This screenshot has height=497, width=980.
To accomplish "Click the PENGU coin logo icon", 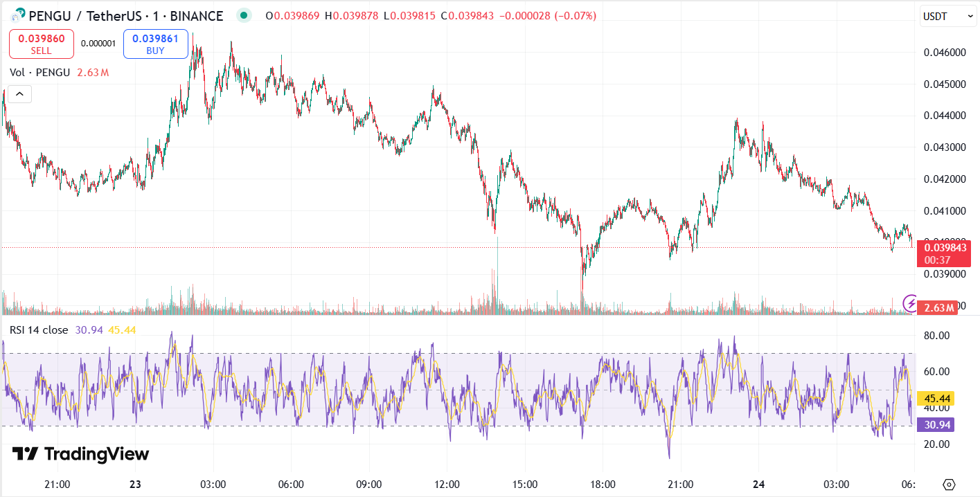I will [x=19, y=15].
